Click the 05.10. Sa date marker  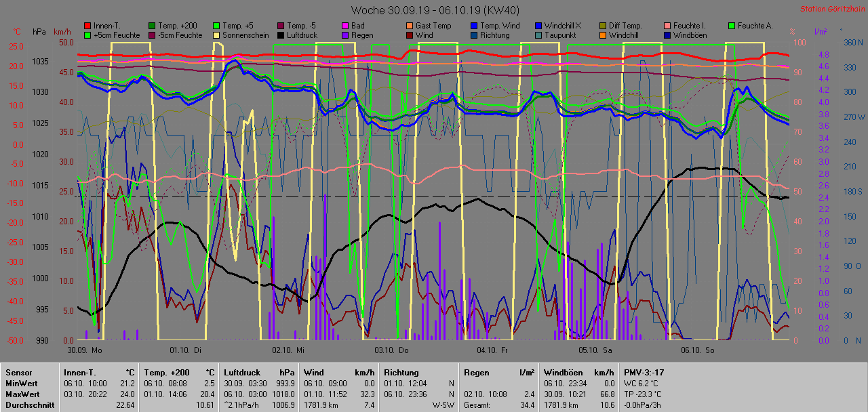595,350
